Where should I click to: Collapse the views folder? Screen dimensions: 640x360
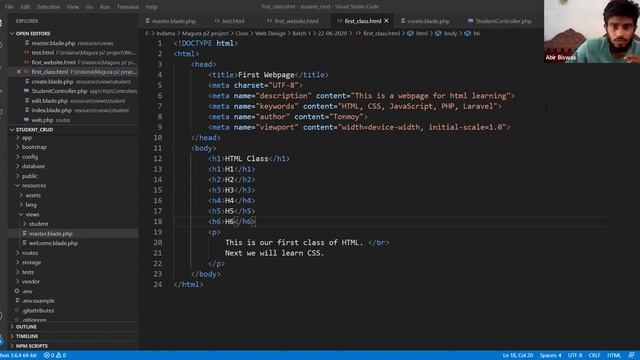(32, 215)
